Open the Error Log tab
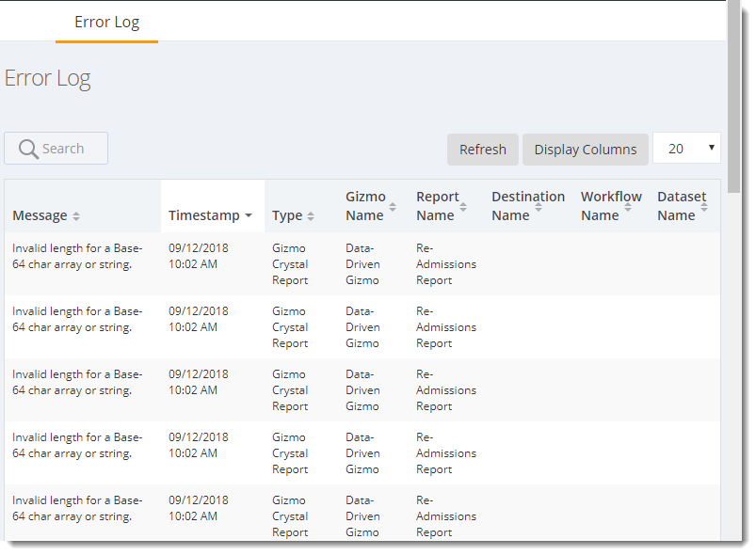 (106, 23)
